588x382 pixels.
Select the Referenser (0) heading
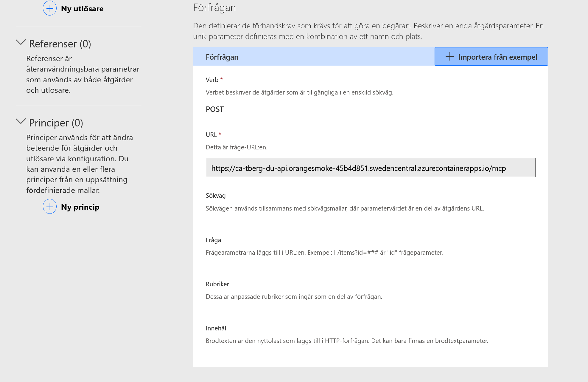click(60, 44)
